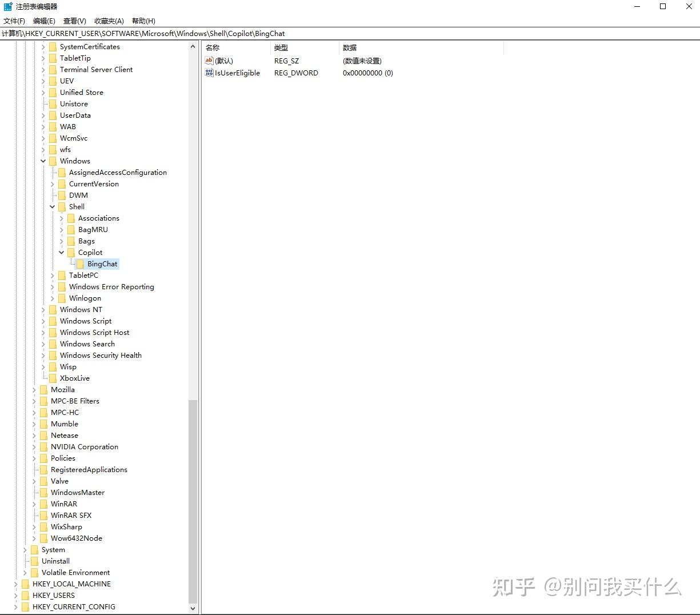700x615 pixels.
Task: Click the folder icon of Windows key
Action: pyautogui.click(x=53, y=161)
